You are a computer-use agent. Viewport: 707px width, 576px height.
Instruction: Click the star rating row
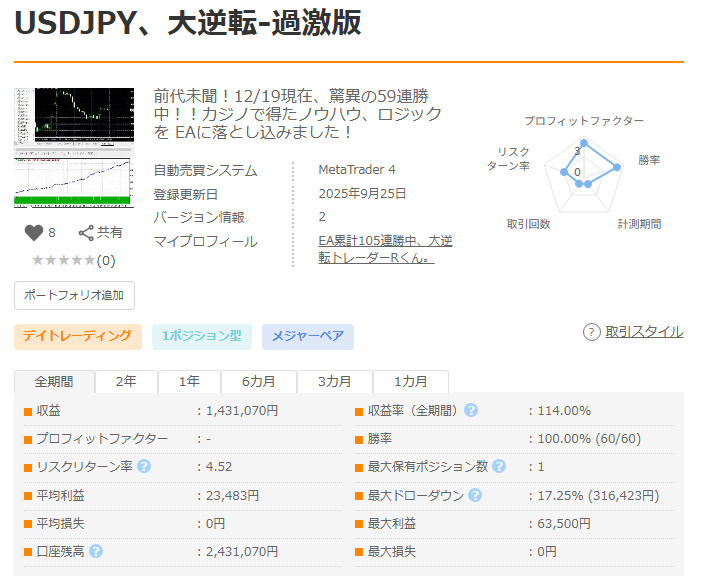tap(64, 260)
